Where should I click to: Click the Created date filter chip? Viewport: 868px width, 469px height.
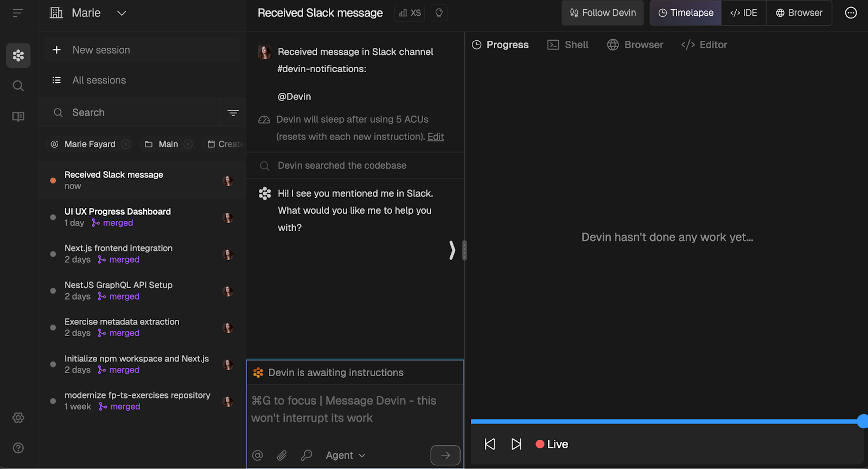click(226, 144)
